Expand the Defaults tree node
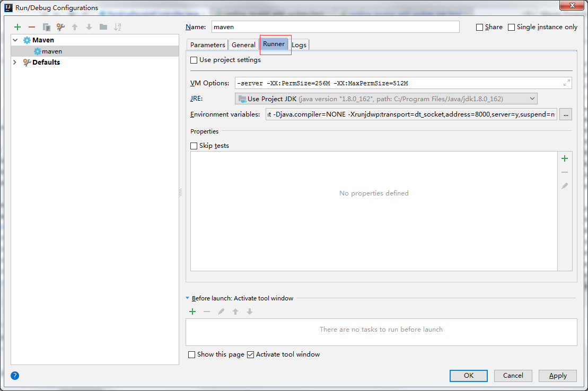 tap(15, 62)
